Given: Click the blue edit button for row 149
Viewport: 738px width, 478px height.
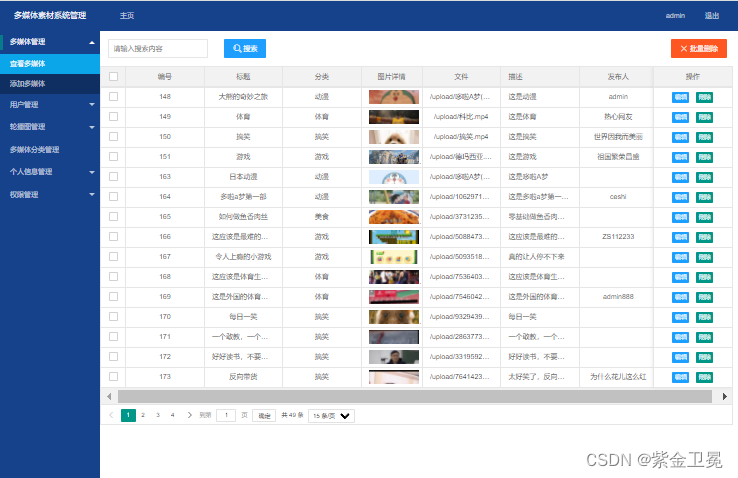Looking at the screenshot, I should 680,117.
